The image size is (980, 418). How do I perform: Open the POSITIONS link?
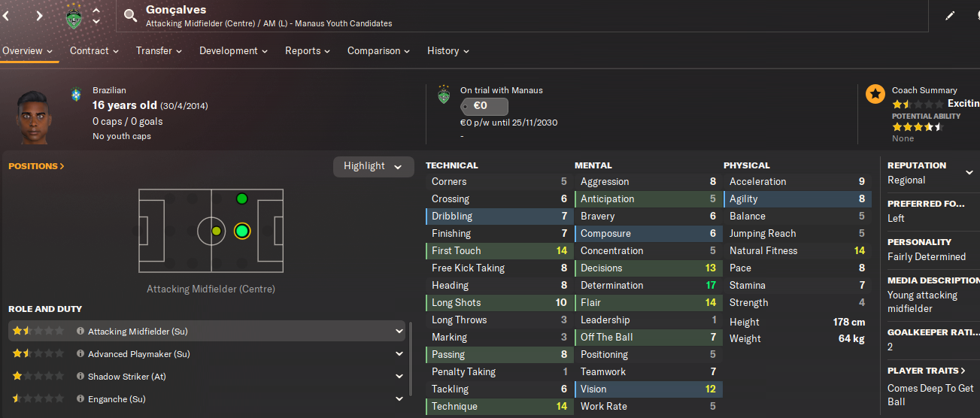click(36, 166)
